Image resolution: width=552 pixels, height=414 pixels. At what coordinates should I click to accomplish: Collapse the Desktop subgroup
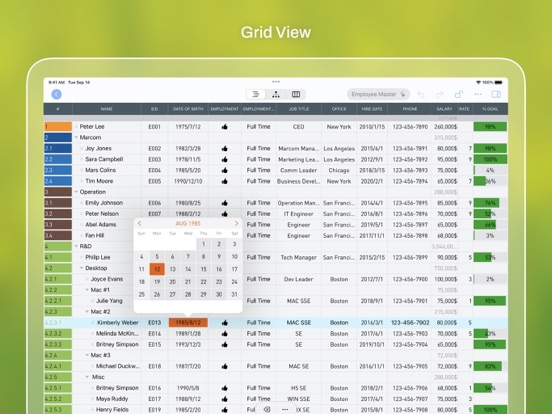(x=81, y=268)
